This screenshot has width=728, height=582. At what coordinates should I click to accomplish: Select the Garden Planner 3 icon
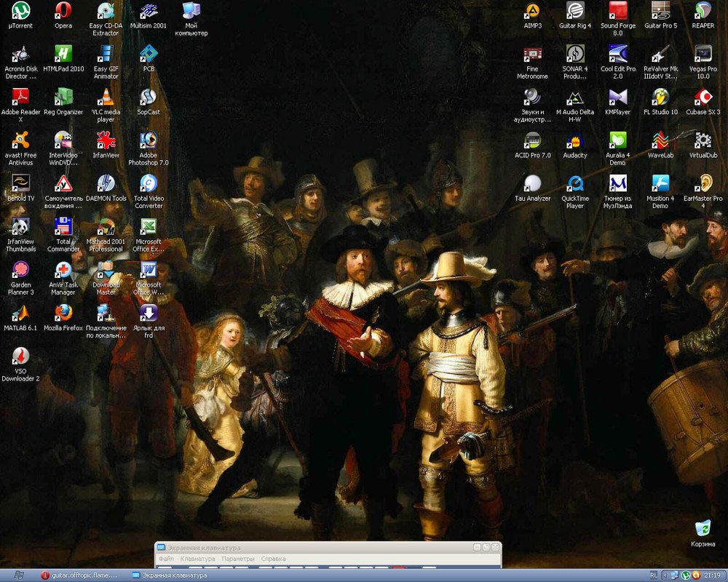click(x=20, y=278)
